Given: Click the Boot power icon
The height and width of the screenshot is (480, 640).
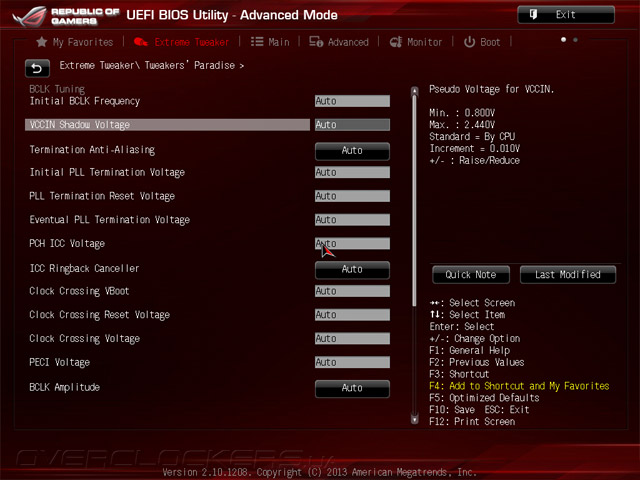Looking at the screenshot, I should pyautogui.click(x=469, y=42).
